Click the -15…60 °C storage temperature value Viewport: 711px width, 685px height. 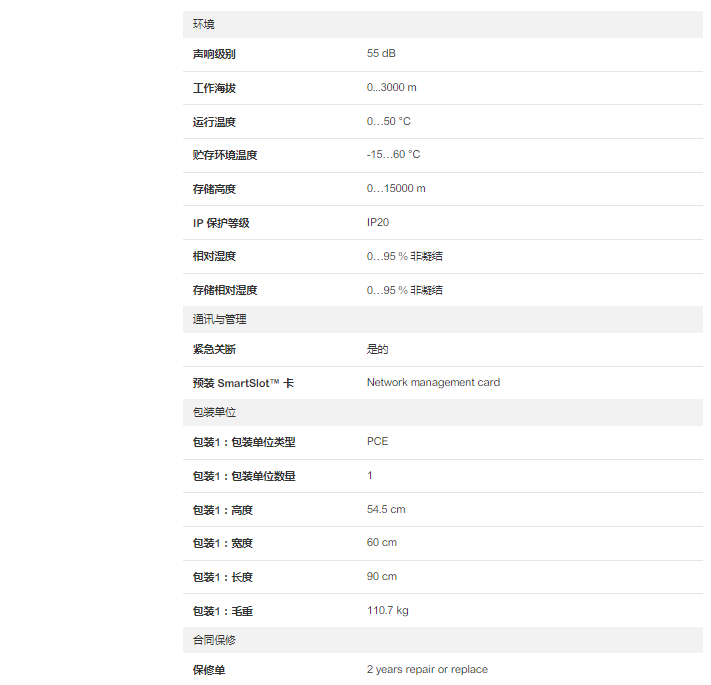point(393,154)
